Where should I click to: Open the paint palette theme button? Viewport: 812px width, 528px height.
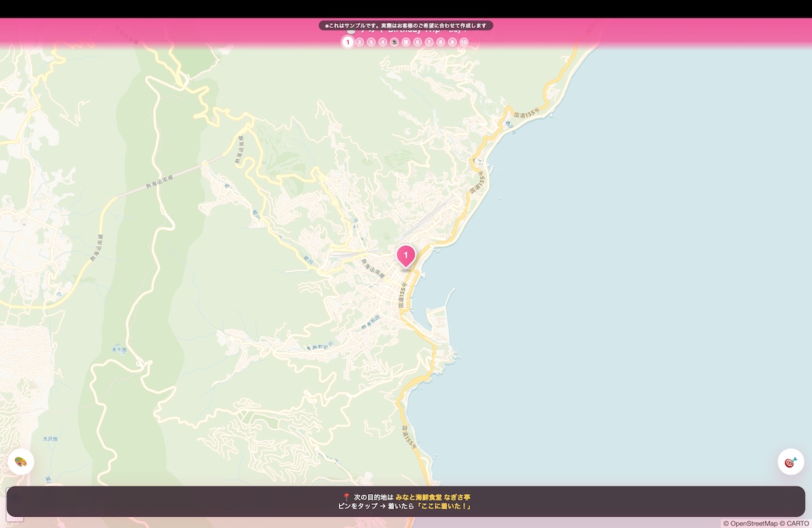(21, 461)
